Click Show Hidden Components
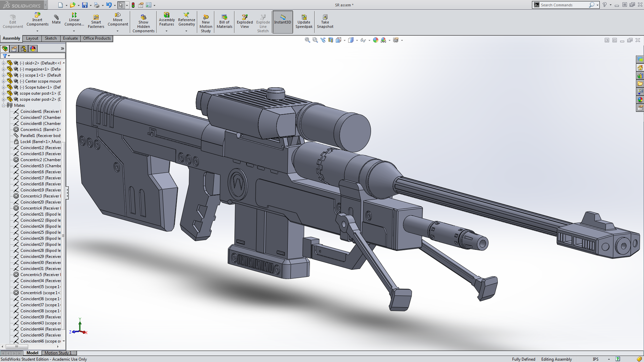 point(144,24)
